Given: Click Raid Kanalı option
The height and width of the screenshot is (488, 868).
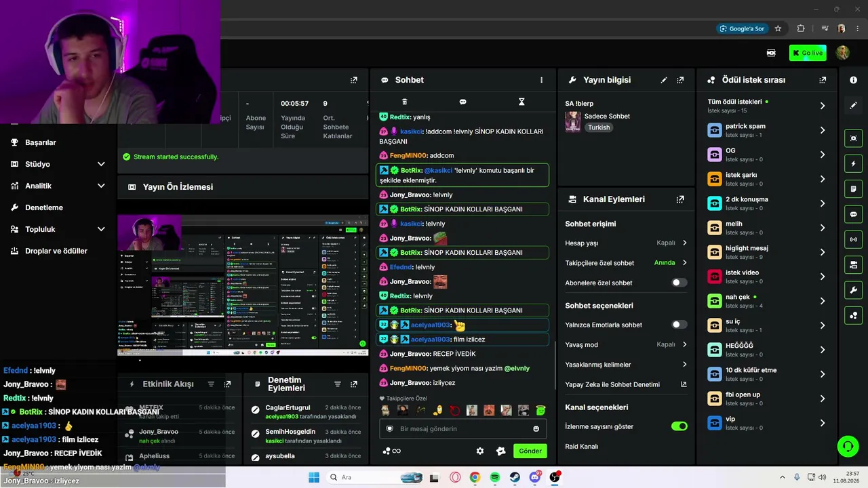Looking at the screenshot, I should [x=582, y=447].
